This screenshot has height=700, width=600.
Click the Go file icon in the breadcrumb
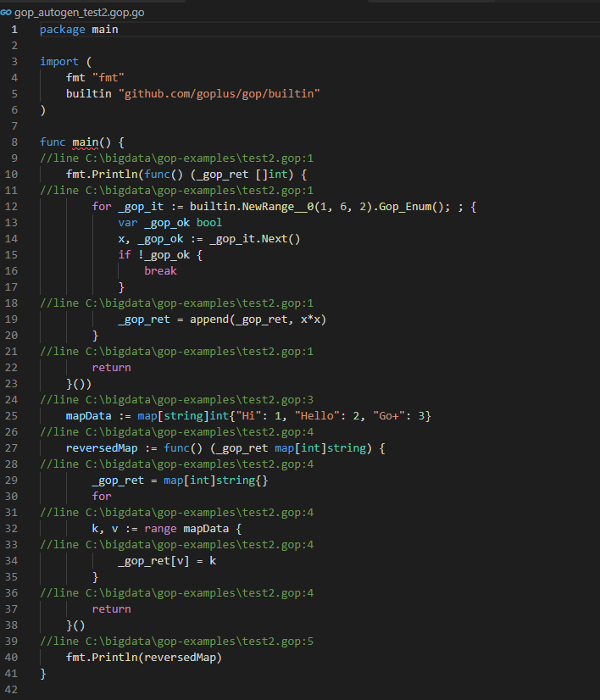[x=6, y=13]
